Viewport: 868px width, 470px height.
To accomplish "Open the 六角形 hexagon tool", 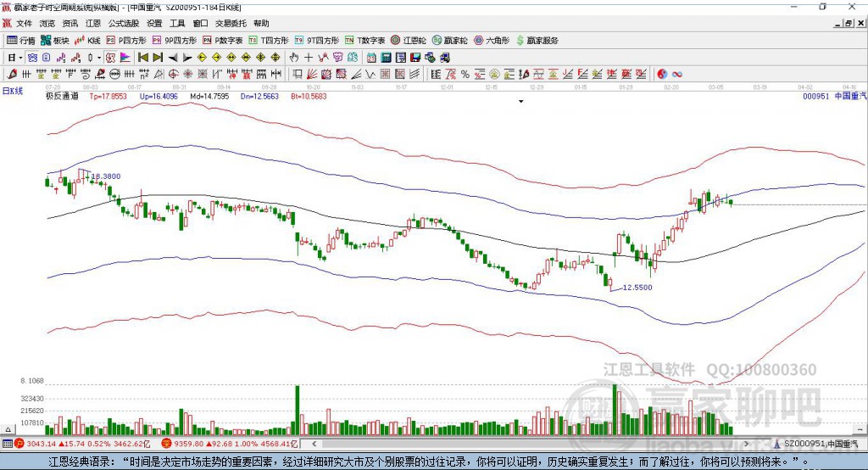I will (x=492, y=41).
